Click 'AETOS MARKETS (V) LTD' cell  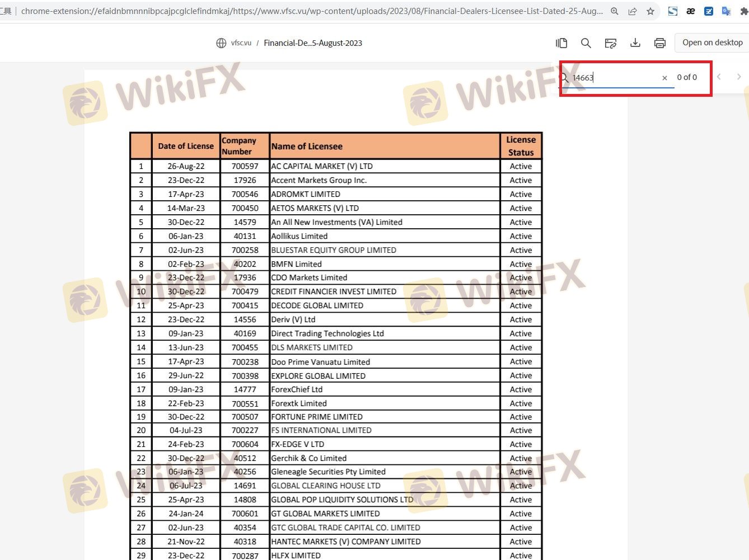[385, 208]
